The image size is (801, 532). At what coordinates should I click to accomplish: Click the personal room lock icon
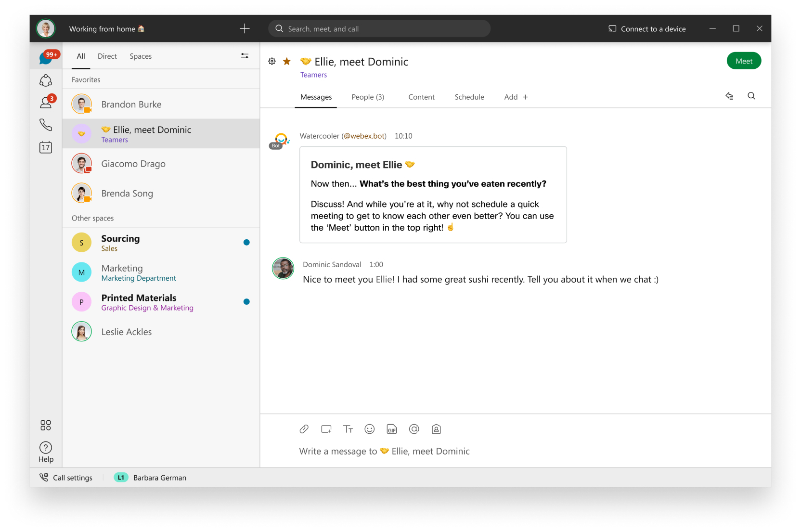(x=436, y=429)
